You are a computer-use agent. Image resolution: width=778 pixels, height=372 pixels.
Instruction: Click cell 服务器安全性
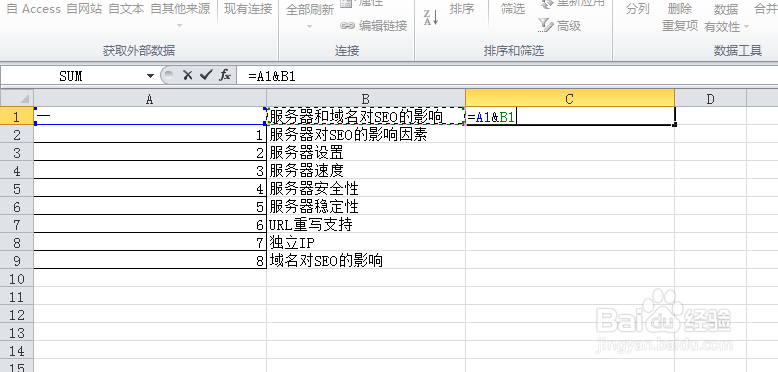366,188
